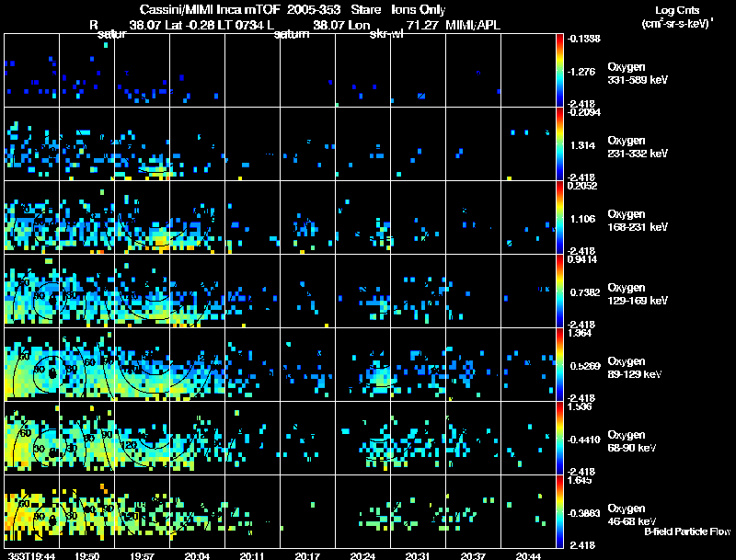Click the "1.364" colorbar value

coord(580,333)
